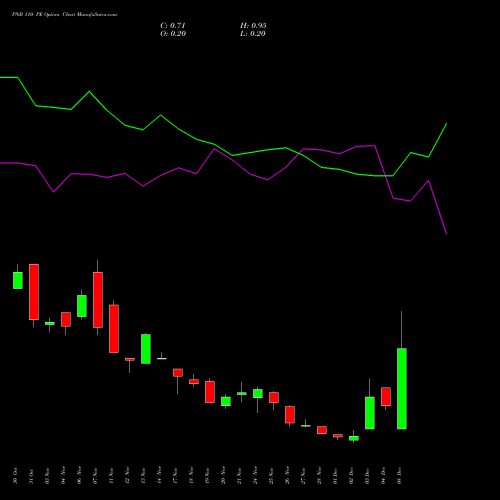The height and width of the screenshot is (500, 500).
Task: Click the high value H: 0.95
Action: pos(253,26)
